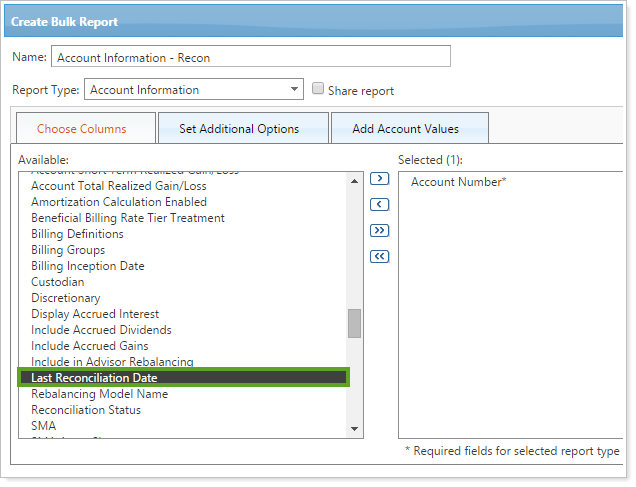Click the remove all double arrow button
Viewport: 636px width, 487px height.
(x=380, y=257)
